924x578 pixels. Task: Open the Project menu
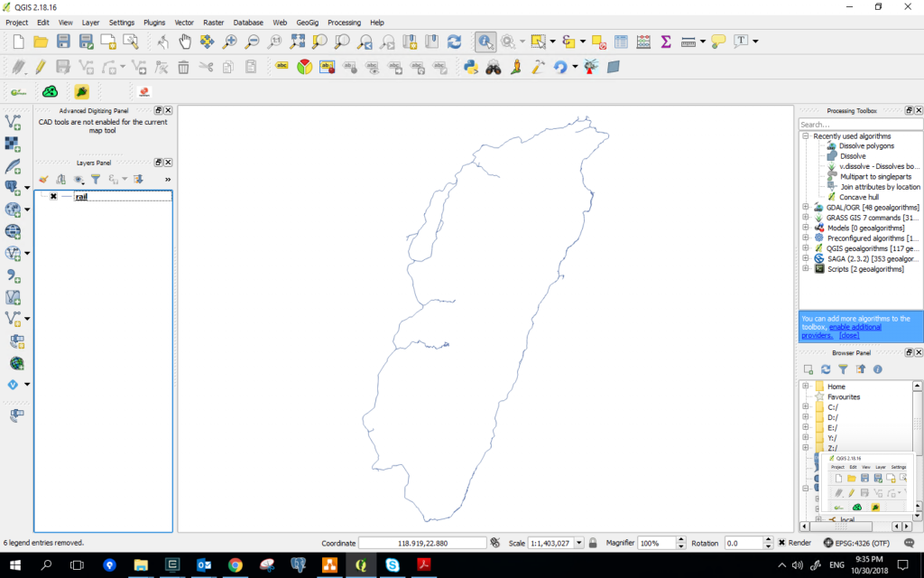16,23
